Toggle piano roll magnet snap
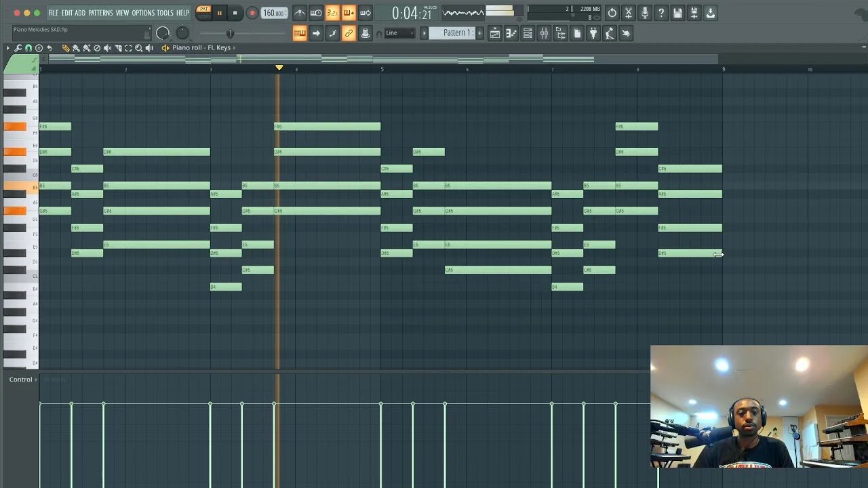 pos(28,48)
